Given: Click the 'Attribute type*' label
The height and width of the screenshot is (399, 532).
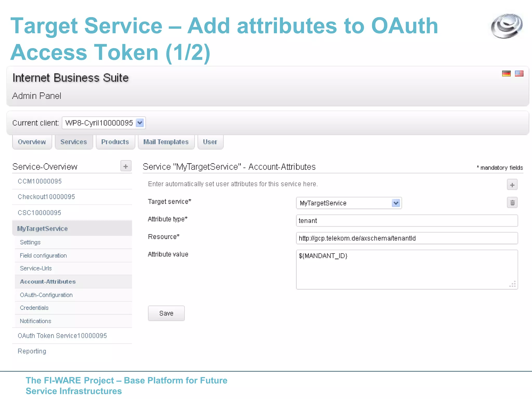Looking at the screenshot, I should pos(168,219).
